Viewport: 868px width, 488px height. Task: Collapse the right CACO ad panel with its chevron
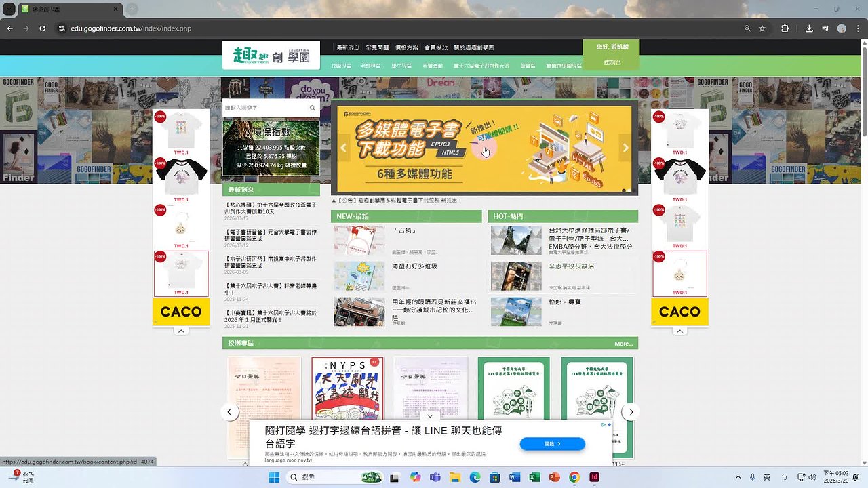pos(679,330)
